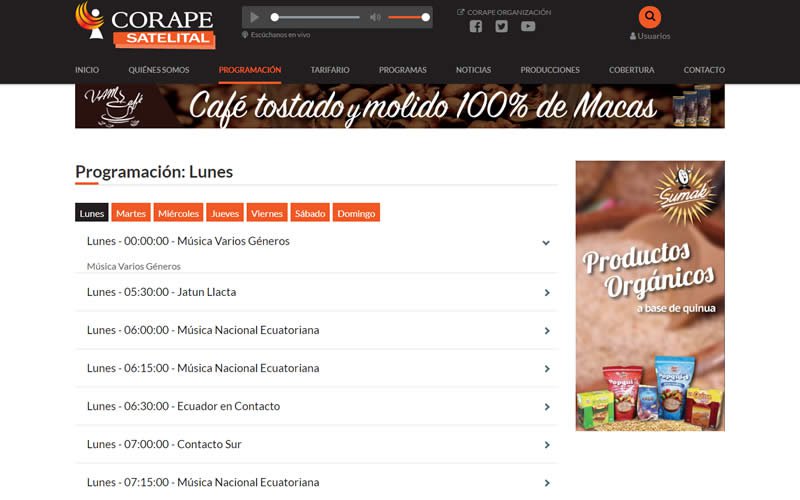Mute the audio player volume icon
The height and width of the screenshot is (500, 800).
375,18
